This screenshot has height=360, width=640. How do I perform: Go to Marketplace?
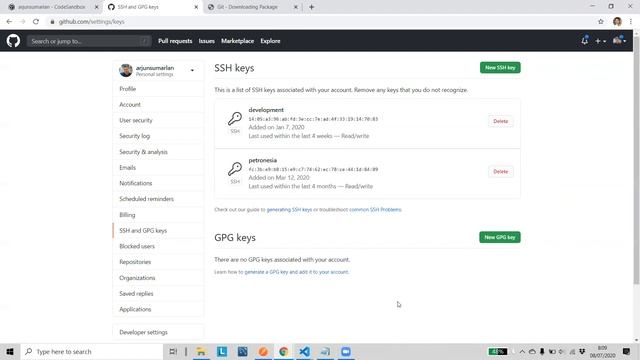click(238, 41)
